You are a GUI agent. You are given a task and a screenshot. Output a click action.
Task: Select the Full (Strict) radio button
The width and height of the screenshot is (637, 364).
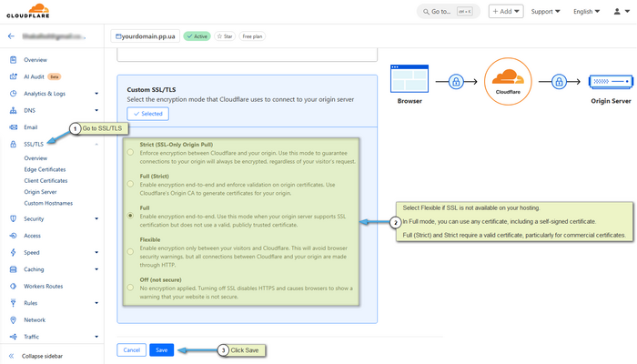(x=130, y=184)
